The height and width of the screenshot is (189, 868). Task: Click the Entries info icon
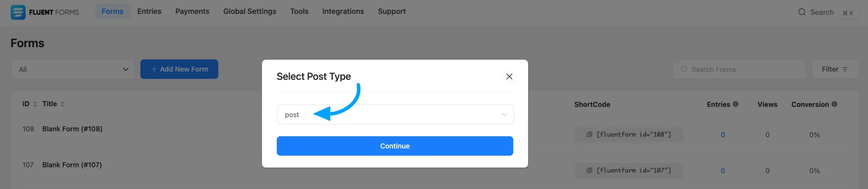click(735, 104)
